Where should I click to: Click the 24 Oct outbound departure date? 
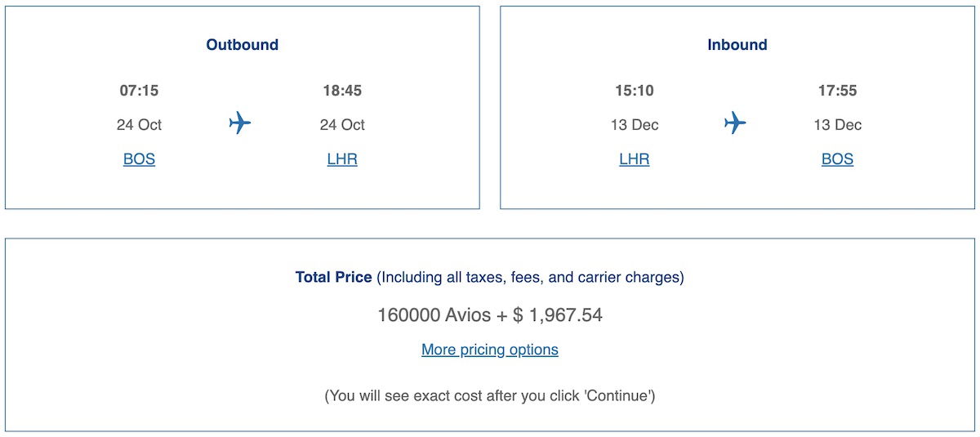pos(139,125)
